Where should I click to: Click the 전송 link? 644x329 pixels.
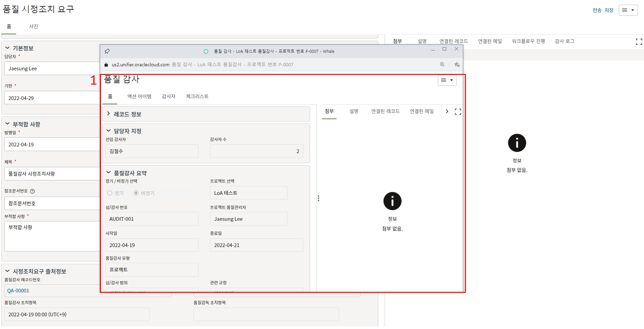tap(597, 10)
